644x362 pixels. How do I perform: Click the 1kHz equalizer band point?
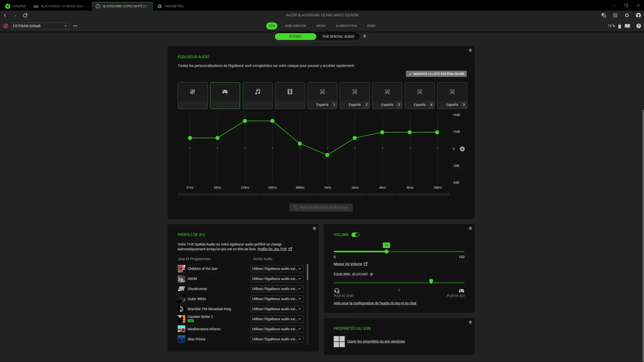click(327, 155)
